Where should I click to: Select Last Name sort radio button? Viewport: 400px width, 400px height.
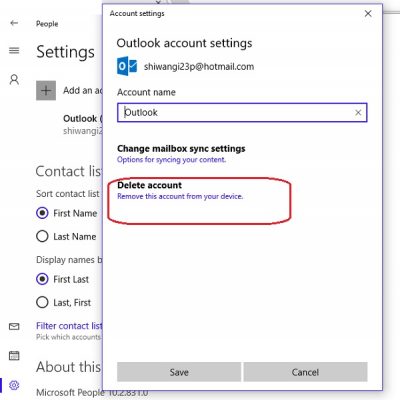tap(42, 236)
